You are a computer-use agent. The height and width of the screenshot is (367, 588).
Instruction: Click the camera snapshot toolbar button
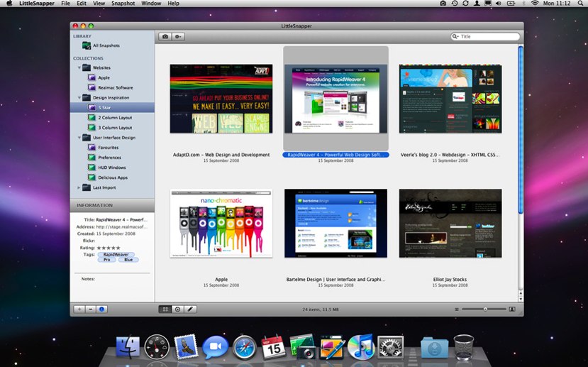point(165,36)
